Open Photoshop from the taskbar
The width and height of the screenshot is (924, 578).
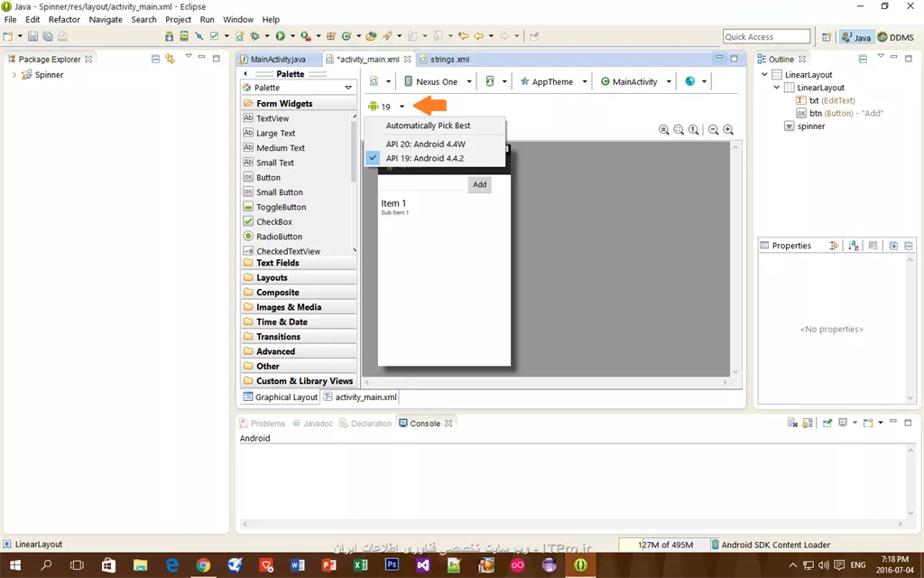click(392, 565)
